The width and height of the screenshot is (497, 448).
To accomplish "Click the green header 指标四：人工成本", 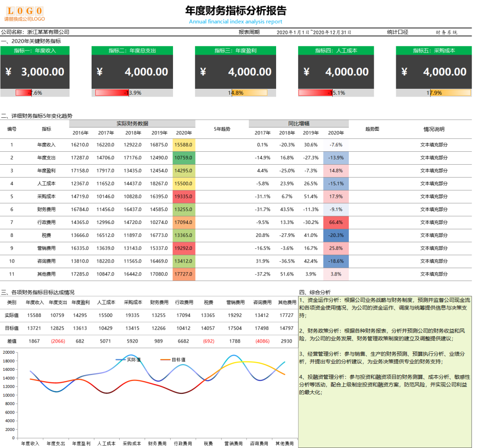I will [336, 51].
